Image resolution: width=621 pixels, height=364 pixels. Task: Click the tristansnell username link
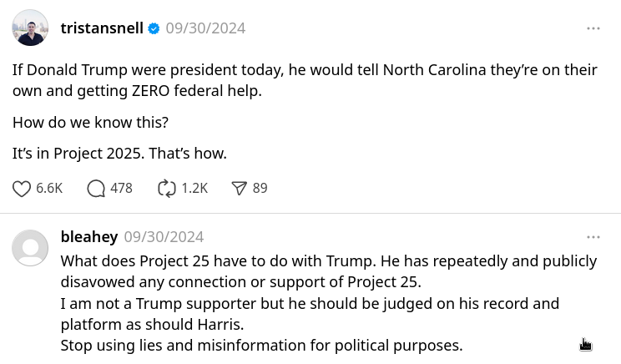[x=102, y=28]
